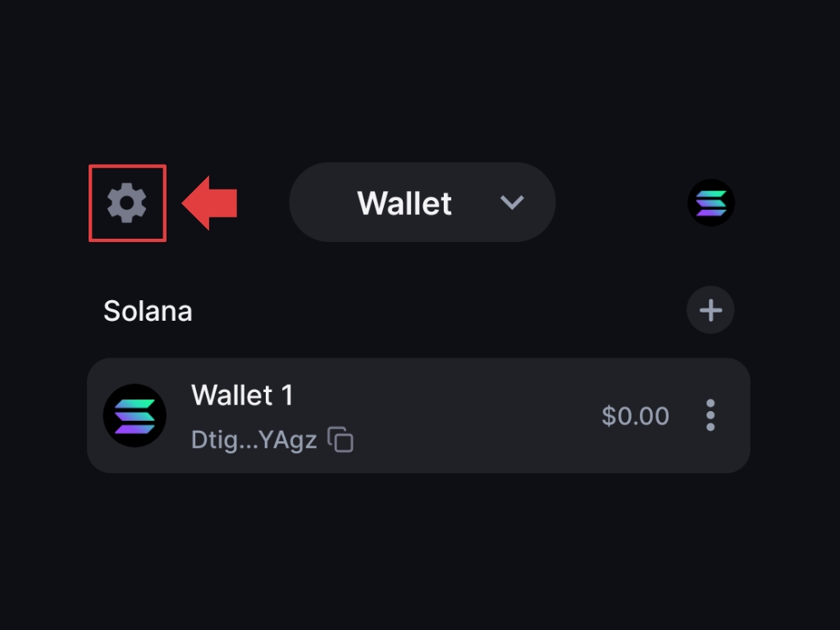Click the Wallet label in the top selector
The width and height of the screenshot is (840, 630).
(404, 203)
